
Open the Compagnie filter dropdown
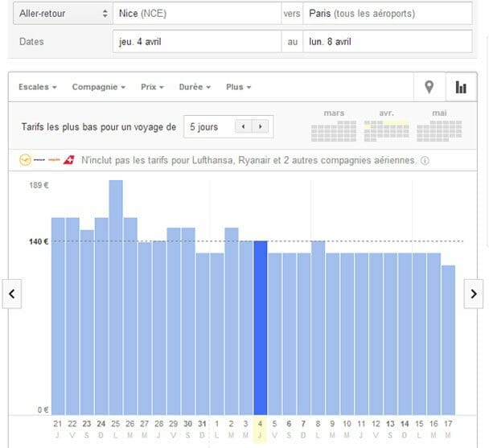(98, 87)
